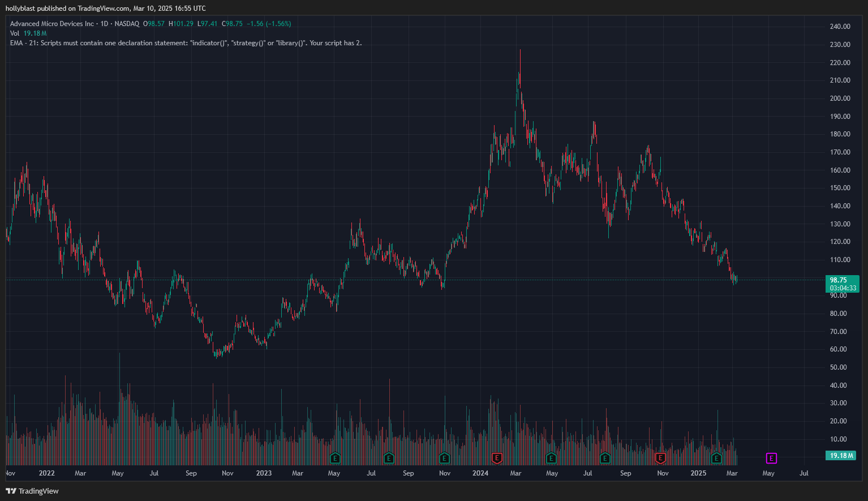Image resolution: width=868 pixels, height=501 pixels.
Task: Click the TradingView logo at the bottom
Action: coord(32,491)
